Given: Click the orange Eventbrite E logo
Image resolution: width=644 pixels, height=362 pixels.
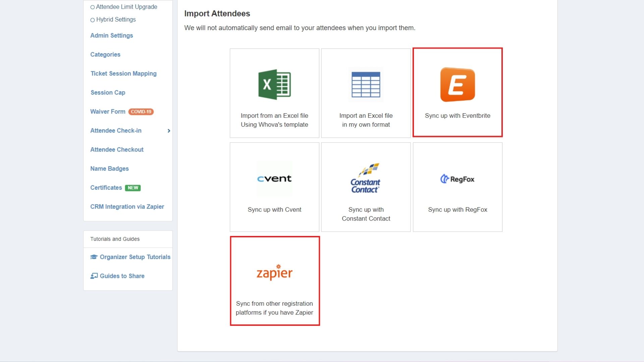Looking at the screenshot, I should 458,84.
